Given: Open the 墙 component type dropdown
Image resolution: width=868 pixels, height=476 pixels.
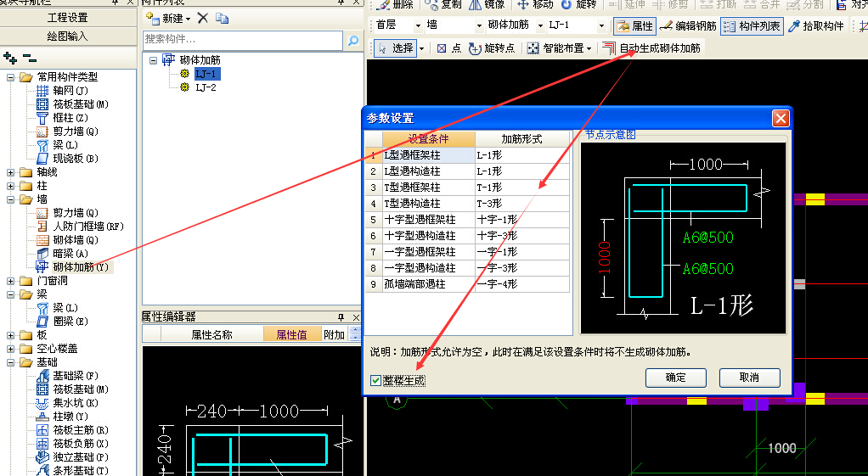Looking at the screenshot, I should tap(479, 25).
